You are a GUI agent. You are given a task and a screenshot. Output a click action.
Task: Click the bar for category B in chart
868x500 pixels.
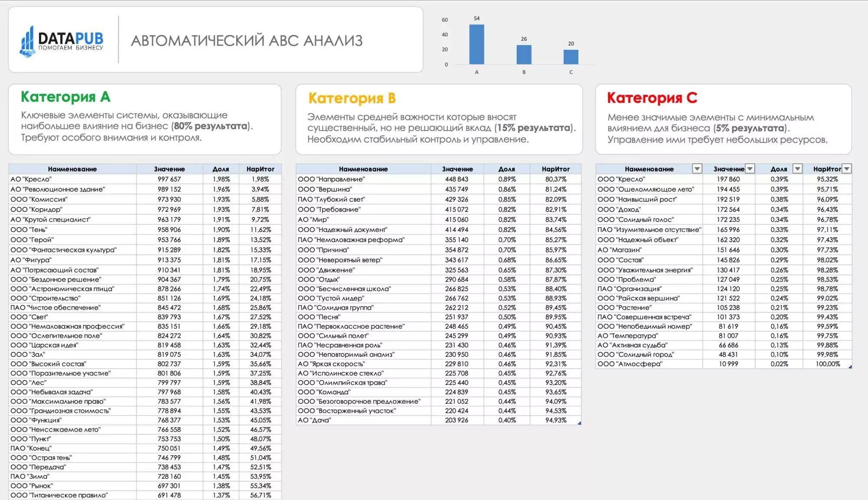coord(524,55)
